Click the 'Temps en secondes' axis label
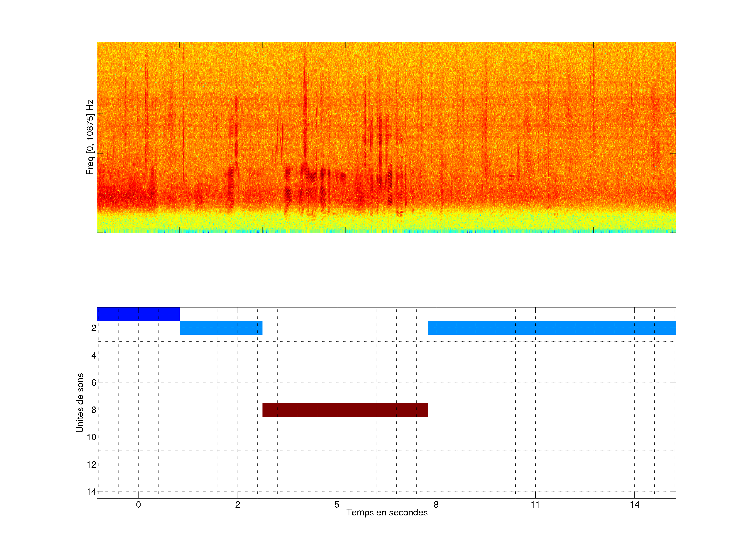747x560 pixels. (x=387, y=512)
